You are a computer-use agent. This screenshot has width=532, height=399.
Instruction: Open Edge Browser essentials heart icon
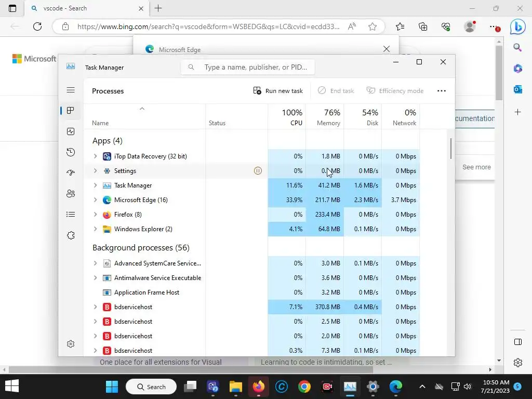(x=446, y=26)
